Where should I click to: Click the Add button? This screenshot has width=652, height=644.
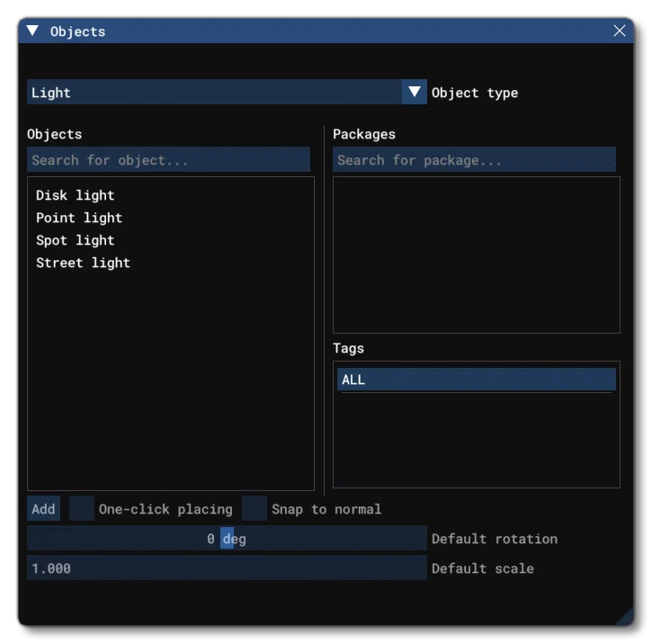44,508
